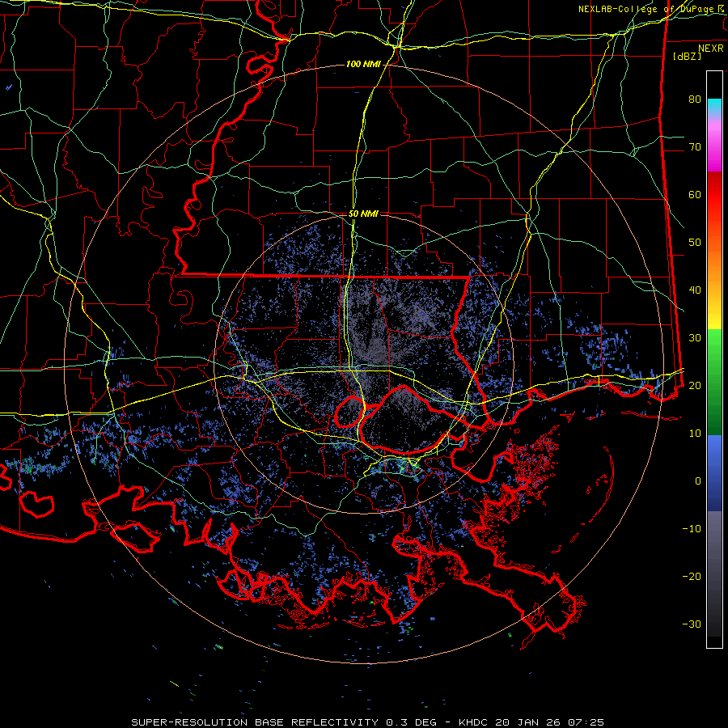
Task: Click the "60" value on the dBZ scale
Action: (695, 194)
